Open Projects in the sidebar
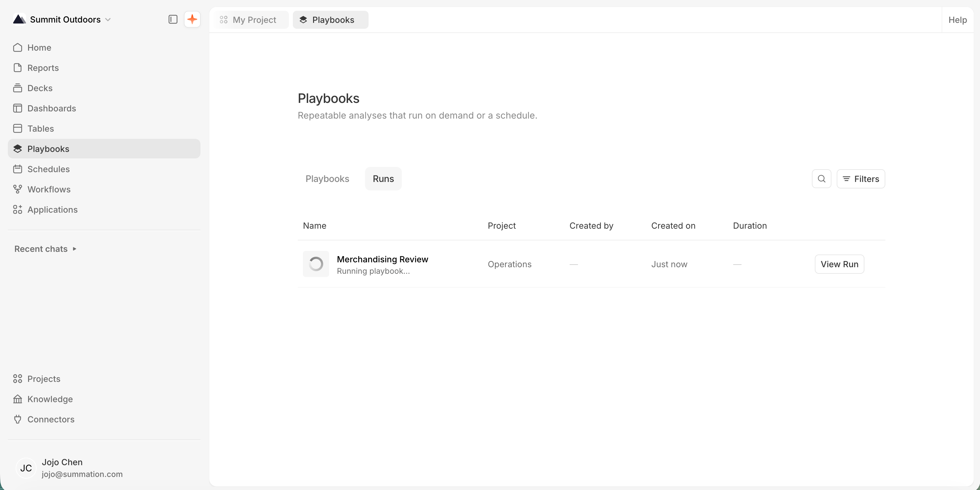The width and height of the screenshot is (980, 490). point(104,379)
